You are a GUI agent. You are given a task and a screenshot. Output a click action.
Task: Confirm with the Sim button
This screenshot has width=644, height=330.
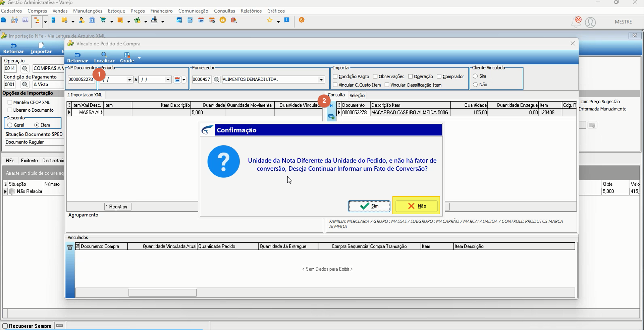coord(369,206)
